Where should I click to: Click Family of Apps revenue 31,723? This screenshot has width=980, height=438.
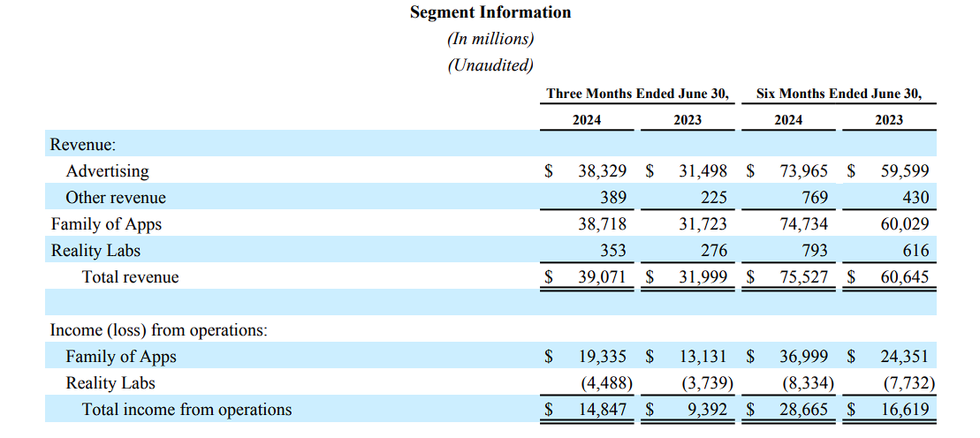click(703, 224)
